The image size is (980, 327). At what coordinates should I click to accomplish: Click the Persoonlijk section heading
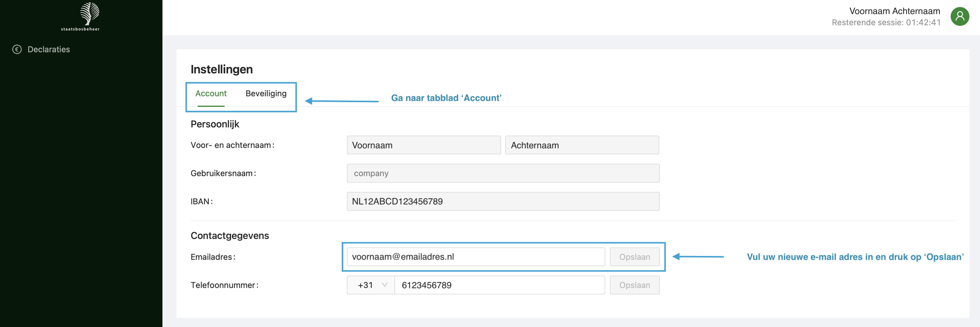pyautogui.click(x=215, y=124)
